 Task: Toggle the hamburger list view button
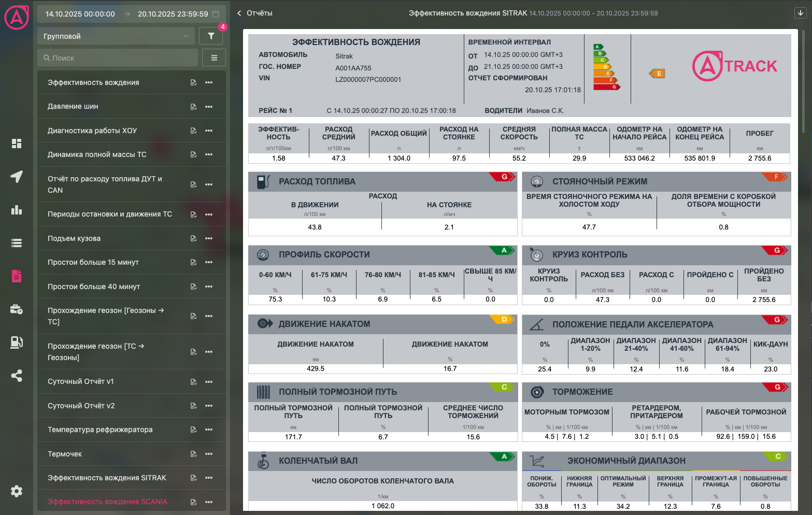point(214,58)
